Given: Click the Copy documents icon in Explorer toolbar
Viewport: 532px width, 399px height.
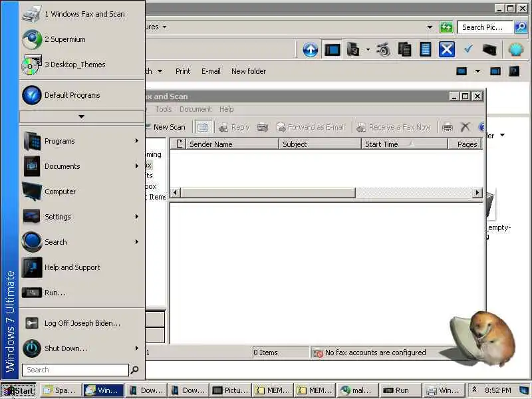Looking at the screenshot, I should click(404, 50).
